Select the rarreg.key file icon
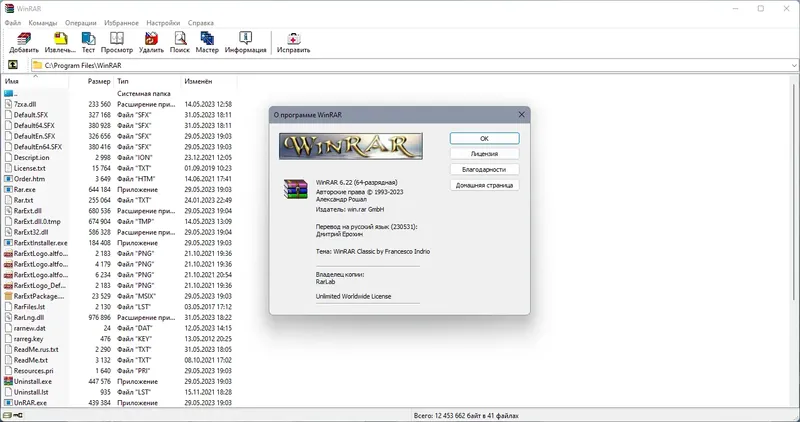 point(8,339)
